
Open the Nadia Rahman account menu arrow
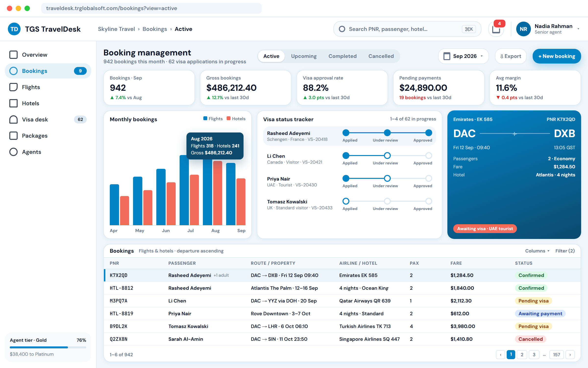coord(578,29)
